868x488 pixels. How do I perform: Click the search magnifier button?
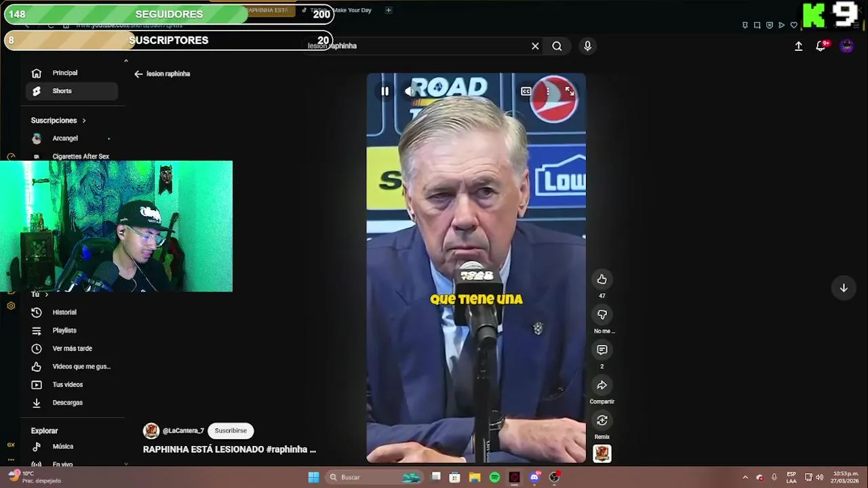[557, 46]
